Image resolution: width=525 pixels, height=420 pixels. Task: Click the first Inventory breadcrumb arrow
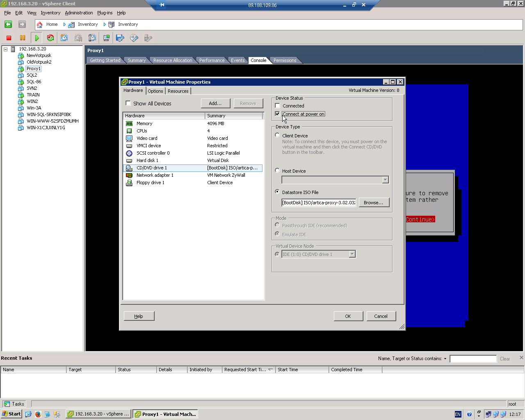64,25
